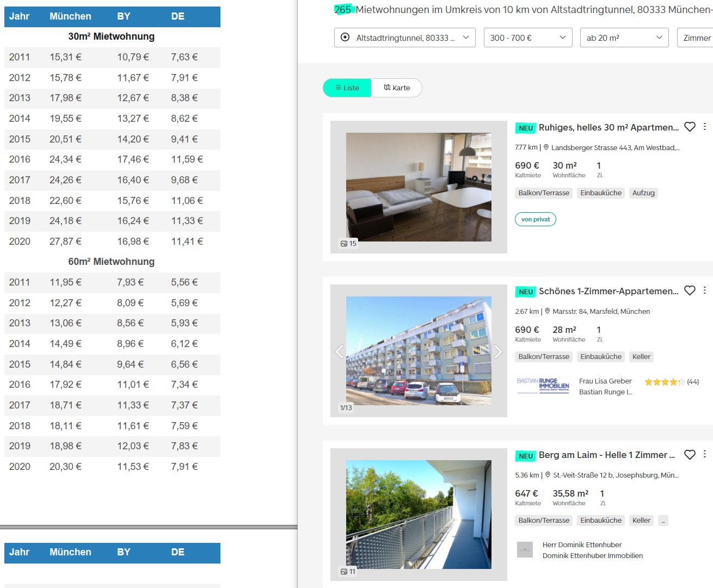Click the 17,92 € München cell
This screenshot has width=713, height=588.
coord(65,385)
